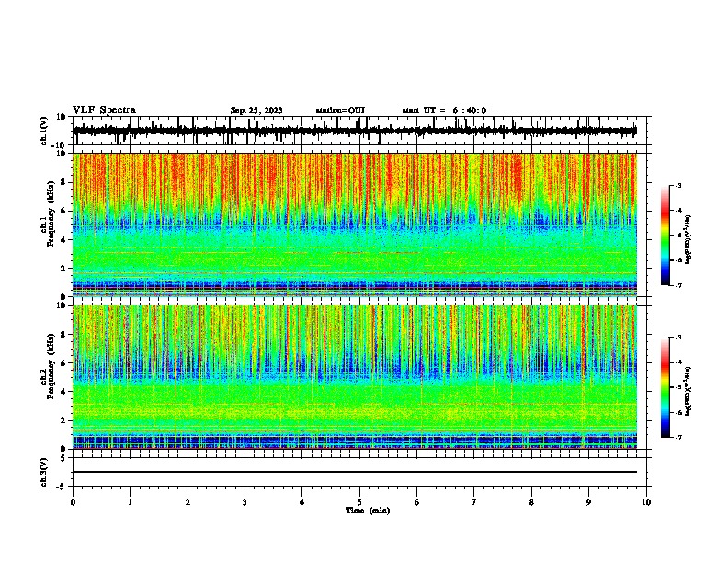This screenshot has height=563, width=728.
Task: Click the time axis tick label '7'
Action: (x=474, y=502)
